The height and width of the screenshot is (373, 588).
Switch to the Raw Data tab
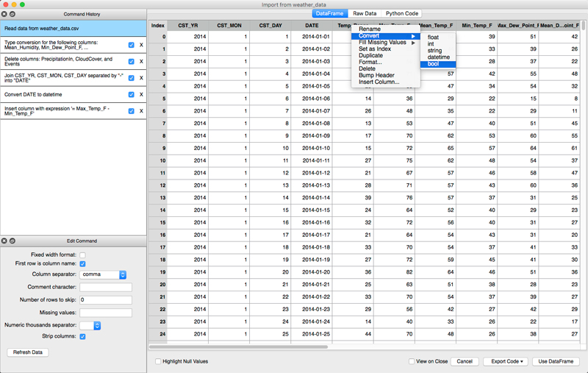pos(365,13)
